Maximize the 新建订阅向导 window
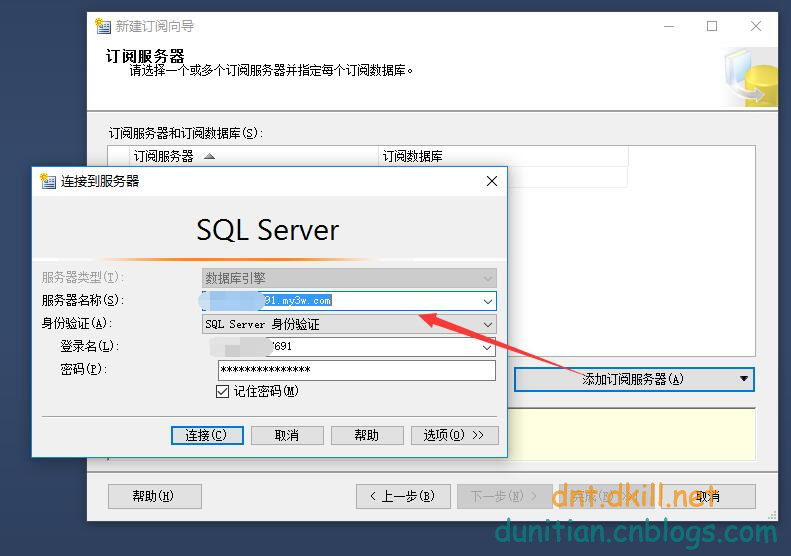The height and width of the screenshot is (556, 791). coord(712,26)
